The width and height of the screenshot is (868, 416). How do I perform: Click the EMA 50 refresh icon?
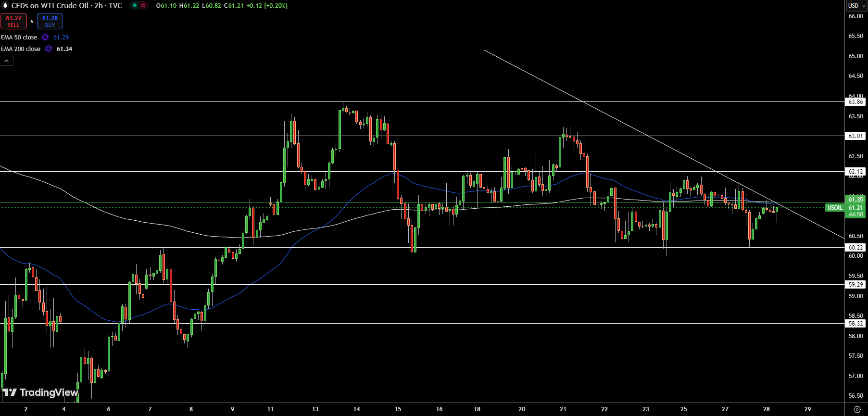45,37
